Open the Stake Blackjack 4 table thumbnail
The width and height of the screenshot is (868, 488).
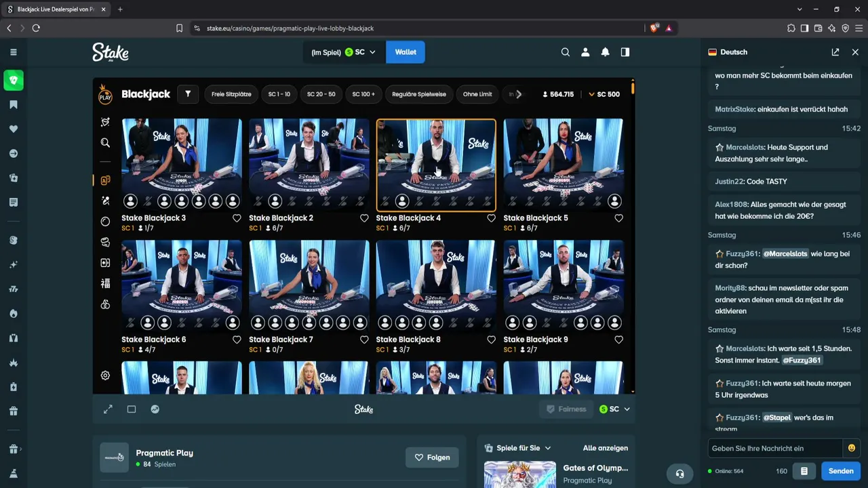[x=436, y=165]
